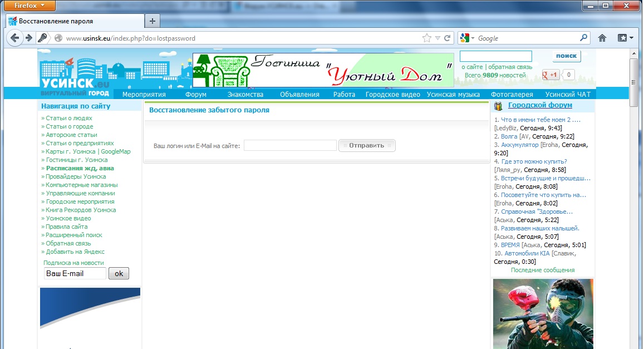This screenshot has height=349, width=644.
Task: Open the Bookmarks toolbar dropdown button
Action: click(625, 38)
